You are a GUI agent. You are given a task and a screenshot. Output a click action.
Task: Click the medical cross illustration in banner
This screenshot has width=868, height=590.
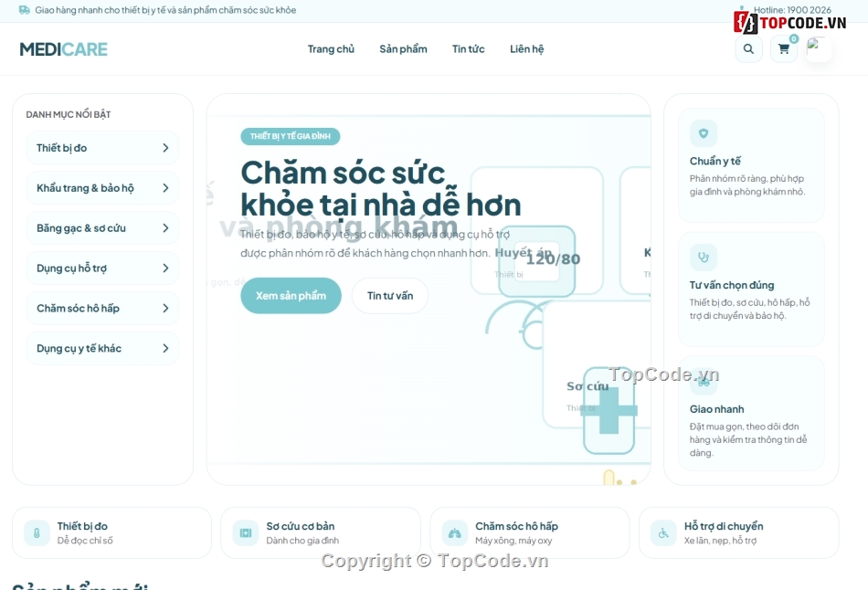click(x=609, y=411)
